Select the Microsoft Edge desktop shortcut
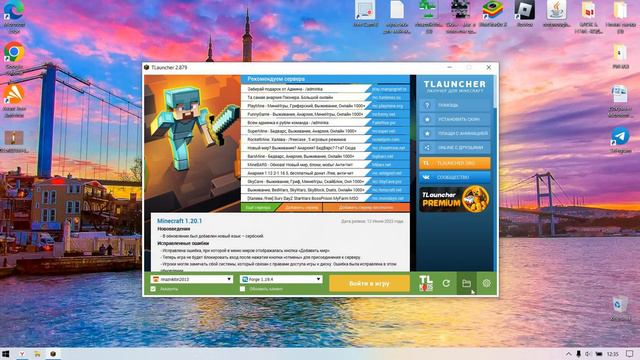 (14, 16)
